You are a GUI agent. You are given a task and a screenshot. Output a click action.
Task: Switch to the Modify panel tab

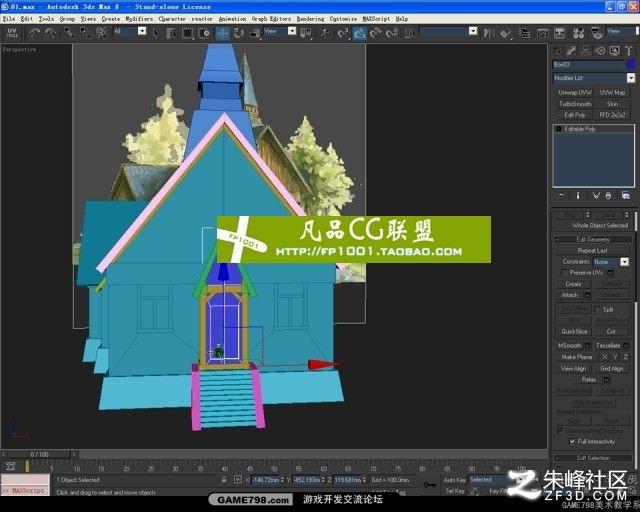571,51
